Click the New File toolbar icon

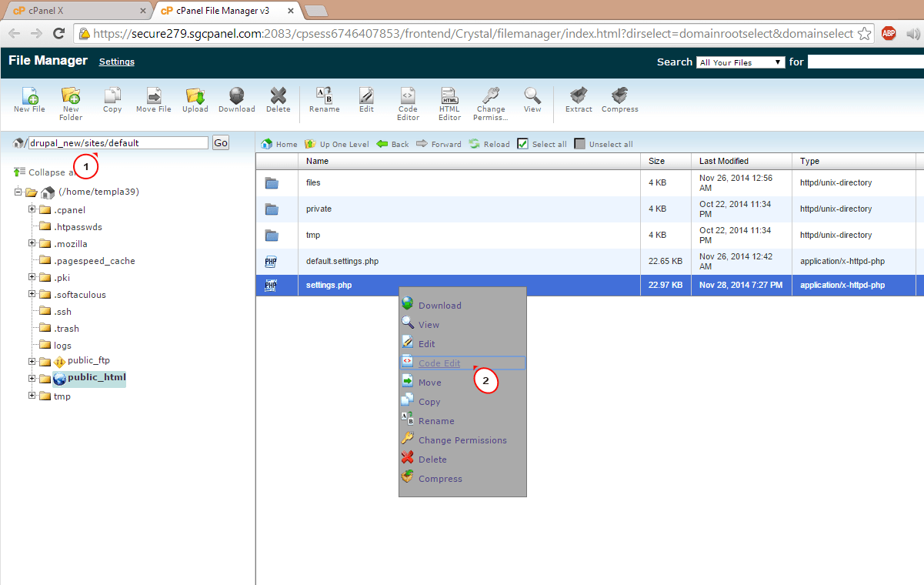29,95
